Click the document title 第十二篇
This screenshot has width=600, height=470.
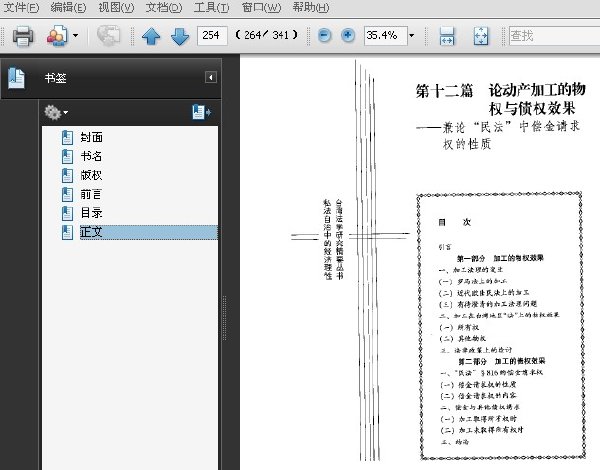click(x=445, y=91)
